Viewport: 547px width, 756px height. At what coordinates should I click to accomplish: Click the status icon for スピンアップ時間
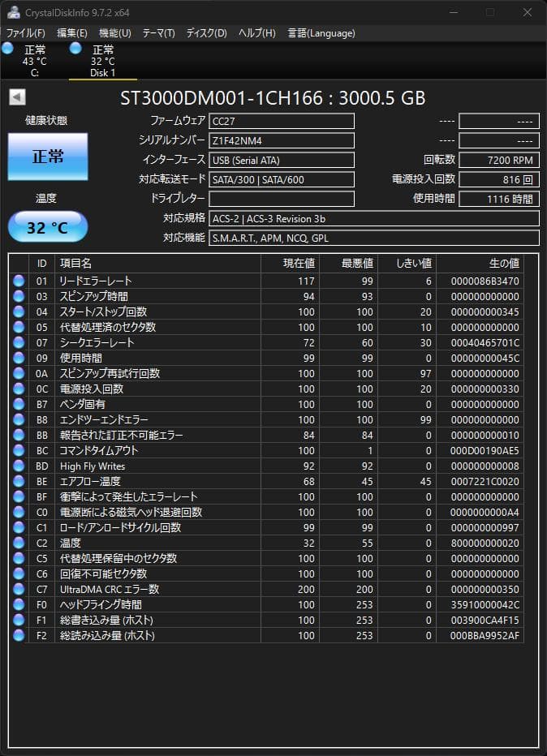coord(19,296)
